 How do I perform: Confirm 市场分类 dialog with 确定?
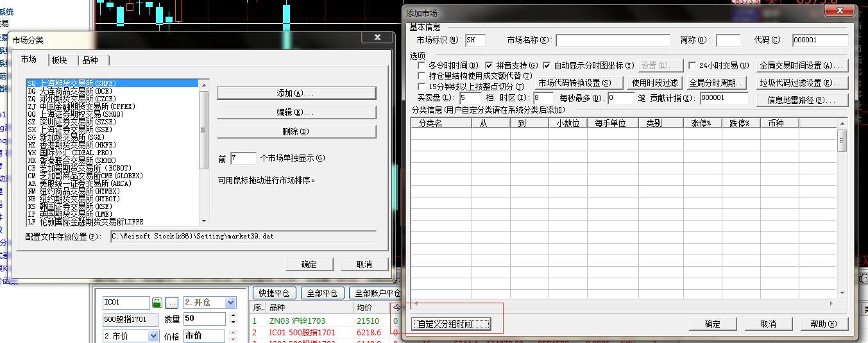tap(309, 264)
